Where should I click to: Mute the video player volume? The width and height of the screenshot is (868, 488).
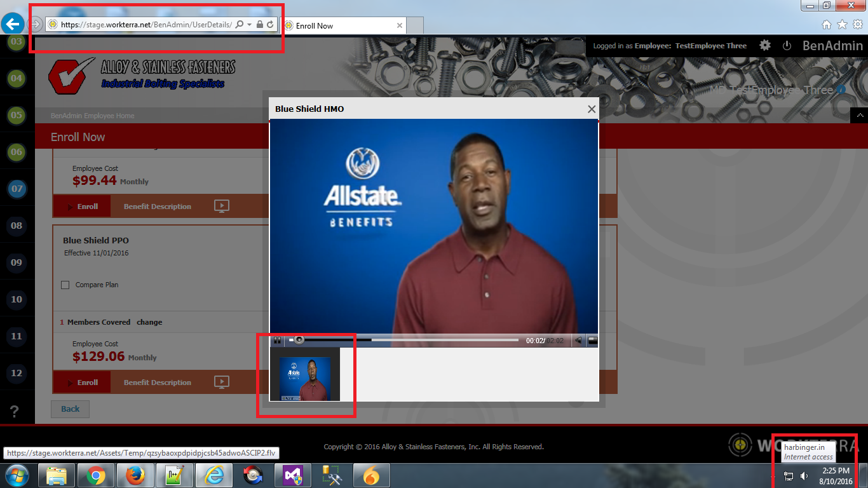point(579,341)
